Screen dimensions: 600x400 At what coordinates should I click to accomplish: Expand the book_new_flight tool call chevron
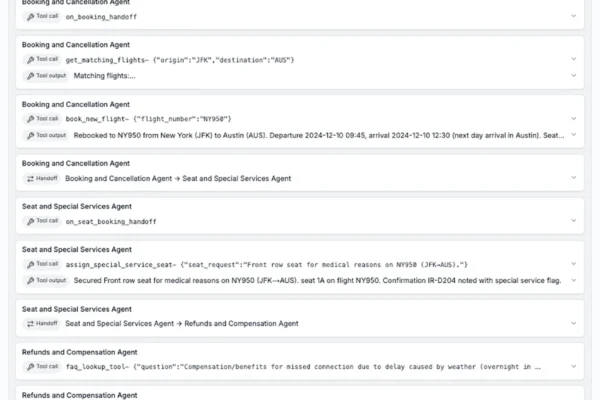coord(574,119)
